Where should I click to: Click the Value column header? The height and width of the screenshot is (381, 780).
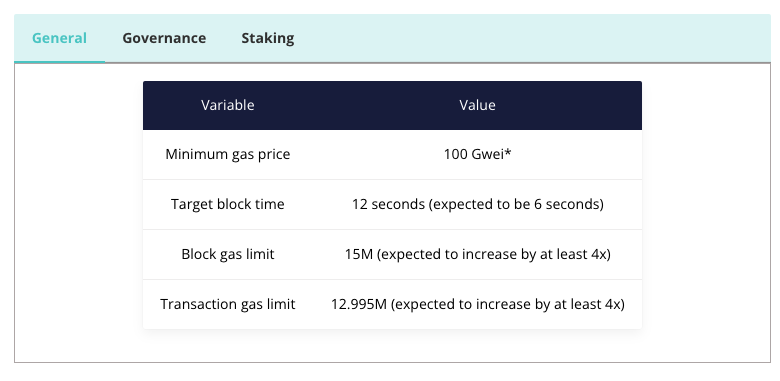tap(477, 105)
